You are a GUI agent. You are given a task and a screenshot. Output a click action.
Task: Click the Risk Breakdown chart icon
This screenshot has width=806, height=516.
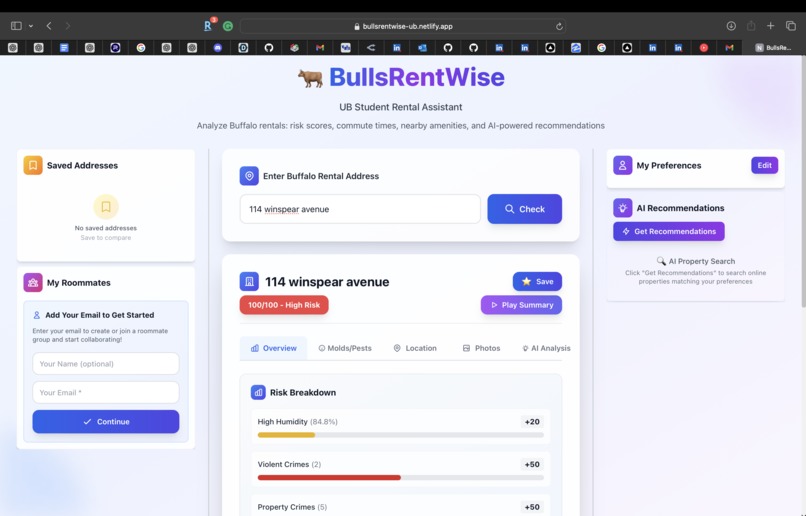coord(258,392)
